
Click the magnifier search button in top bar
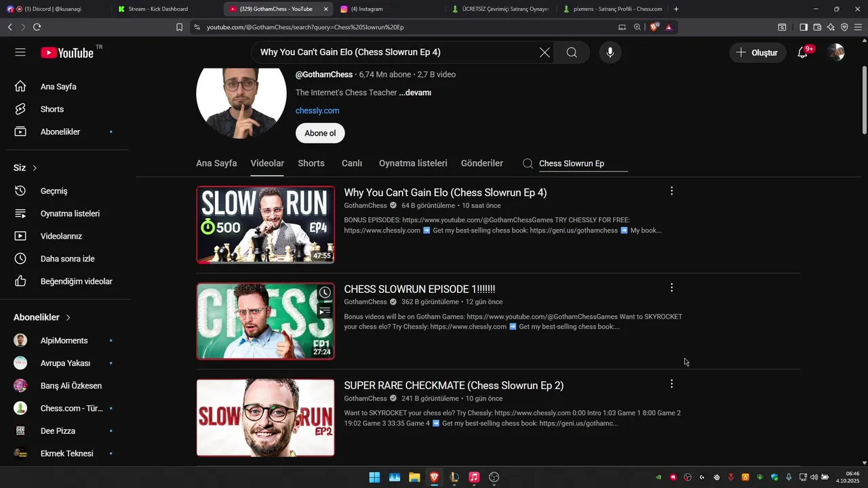(572, 52)
